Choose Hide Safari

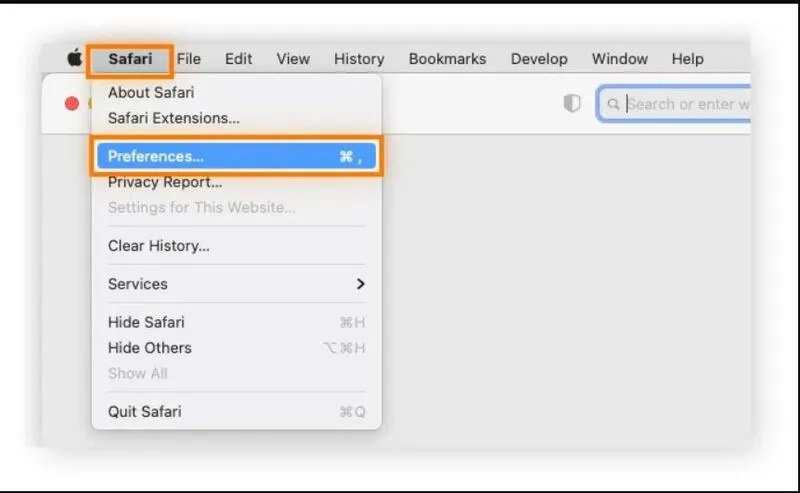point(236,322)
